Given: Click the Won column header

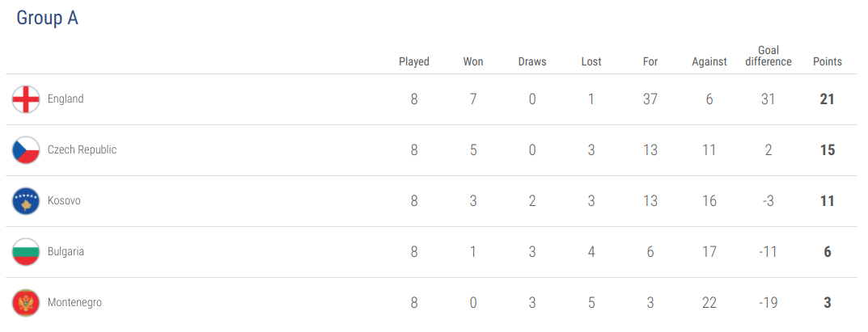Looking at the screenshot, I should [473, 61].
